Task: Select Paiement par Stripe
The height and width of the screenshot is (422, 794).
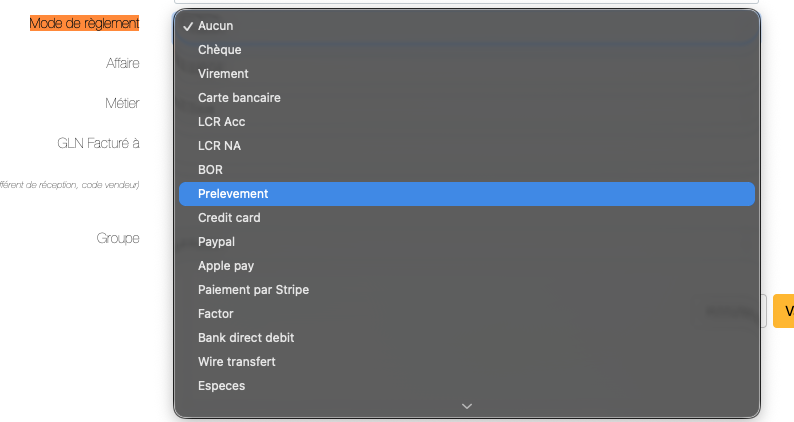Action: (x=253, y=290)
